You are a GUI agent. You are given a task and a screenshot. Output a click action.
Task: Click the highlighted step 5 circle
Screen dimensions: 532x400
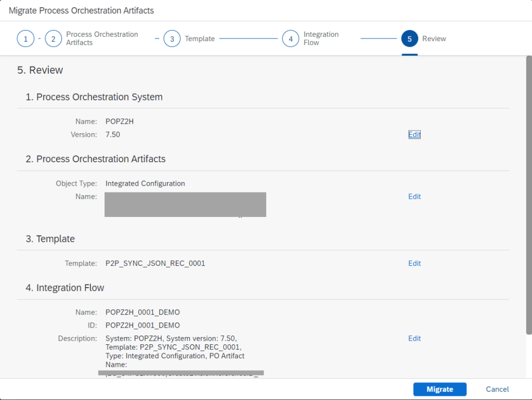pyautogui.click(x=409, y=39)
